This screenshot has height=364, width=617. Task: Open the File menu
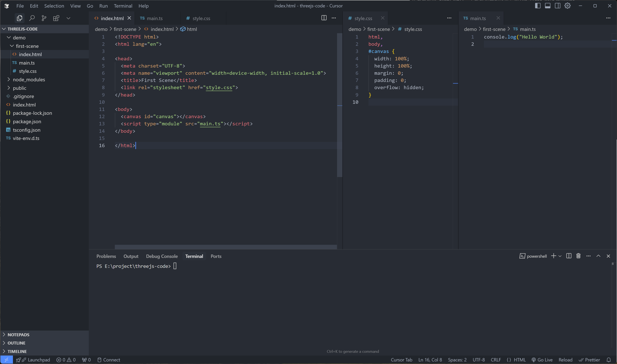tap(20, 6)
